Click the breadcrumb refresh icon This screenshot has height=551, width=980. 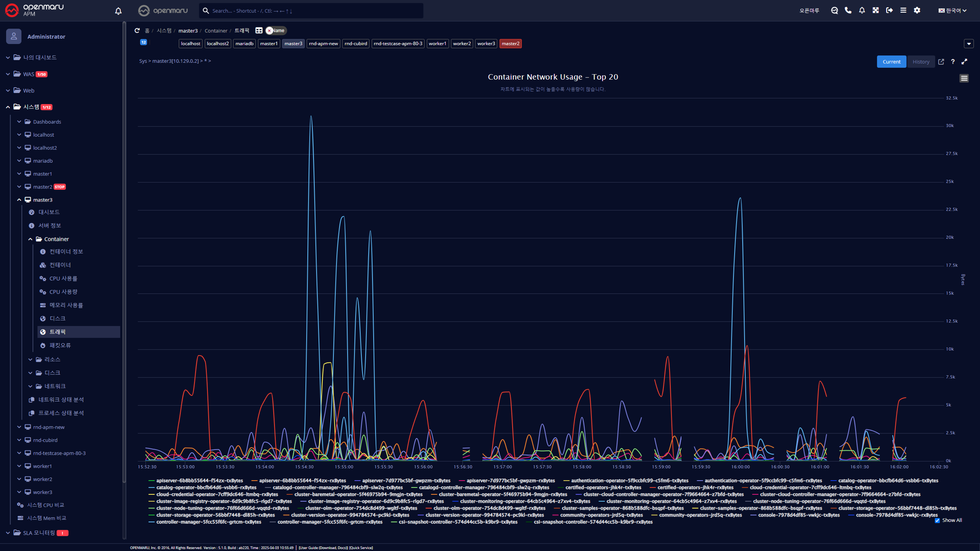(x=137, y=31)
